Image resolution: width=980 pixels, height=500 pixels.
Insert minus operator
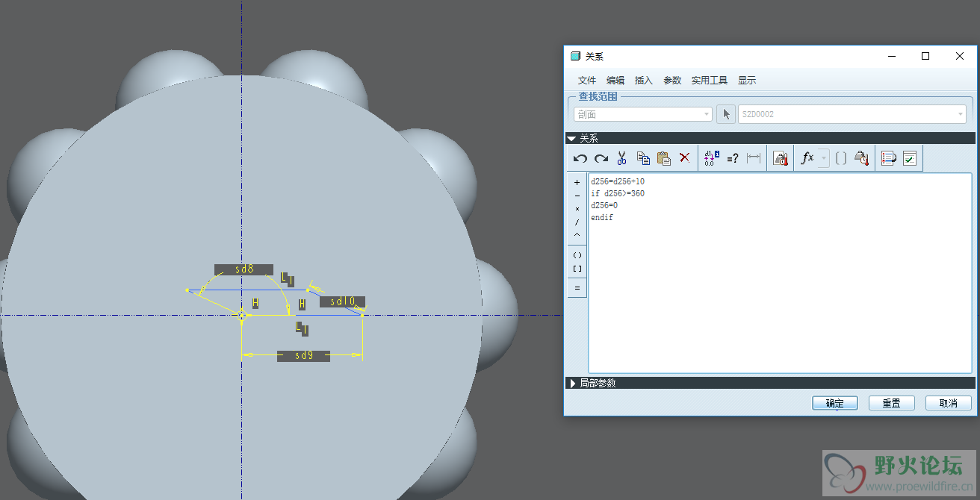tap(577, 196)
